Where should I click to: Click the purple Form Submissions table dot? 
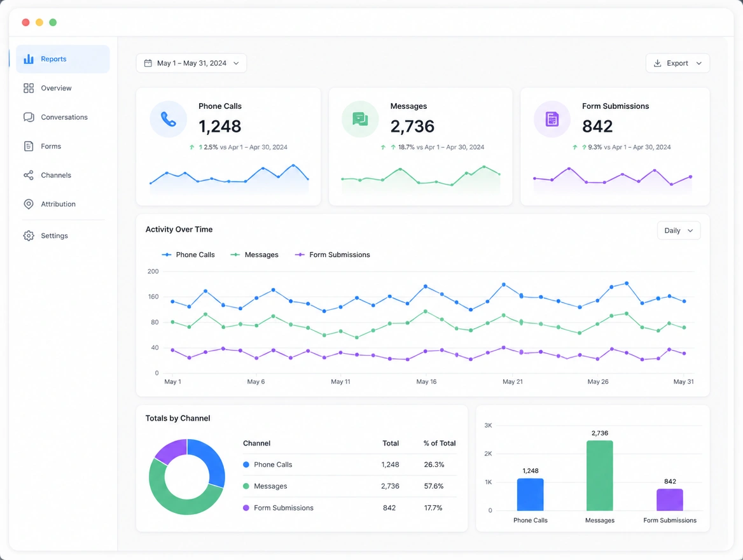246,508
